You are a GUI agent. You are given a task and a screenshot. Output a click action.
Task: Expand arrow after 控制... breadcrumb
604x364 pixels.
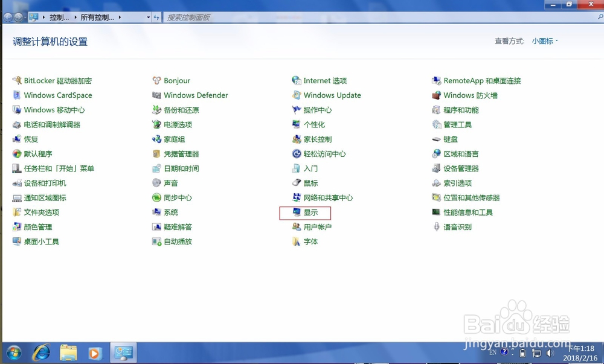(75, 18)
